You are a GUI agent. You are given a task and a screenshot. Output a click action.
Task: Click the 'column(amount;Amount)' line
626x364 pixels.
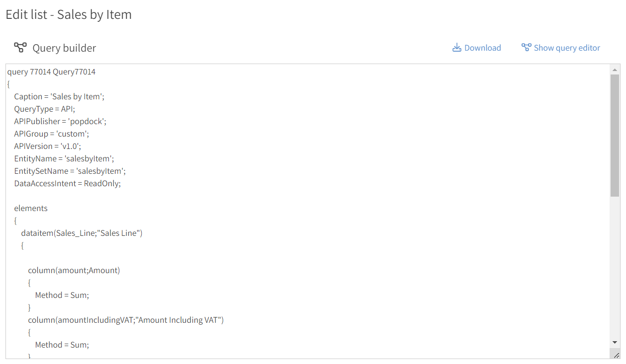click(x=74, y=271)
